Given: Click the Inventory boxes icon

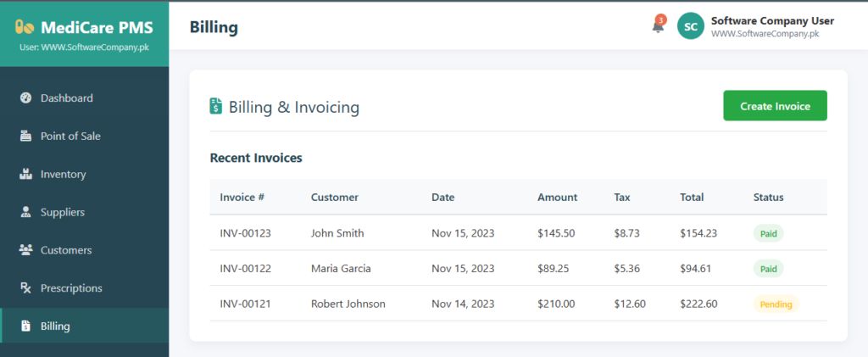Looking at the screenshot, I should coord(25,174).
